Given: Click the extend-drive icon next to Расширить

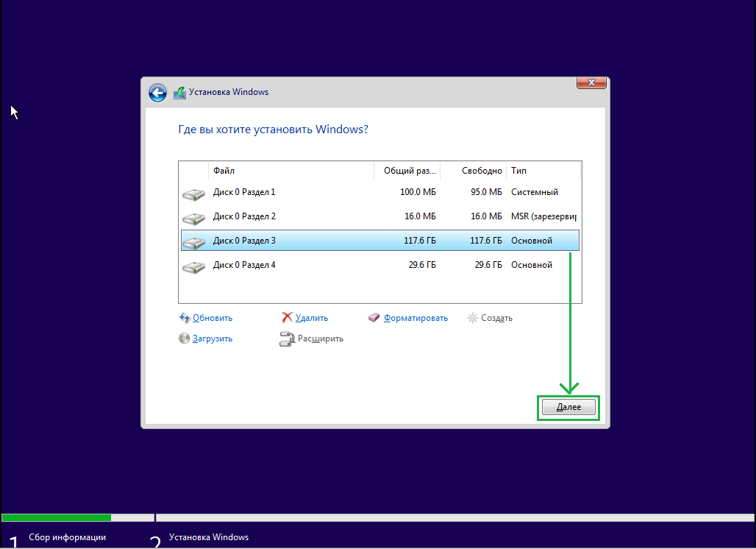Looking at the screenshot, I should tap(287, 339).
